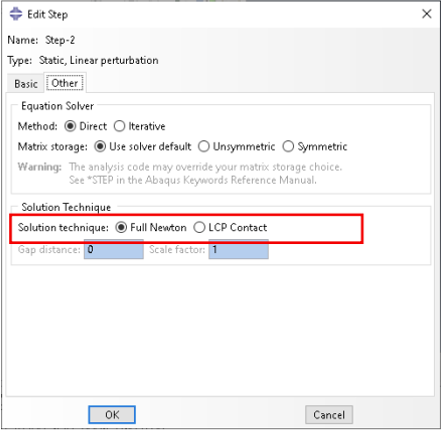Select the Other tab

pyautogui.click(x=65, y=83)
